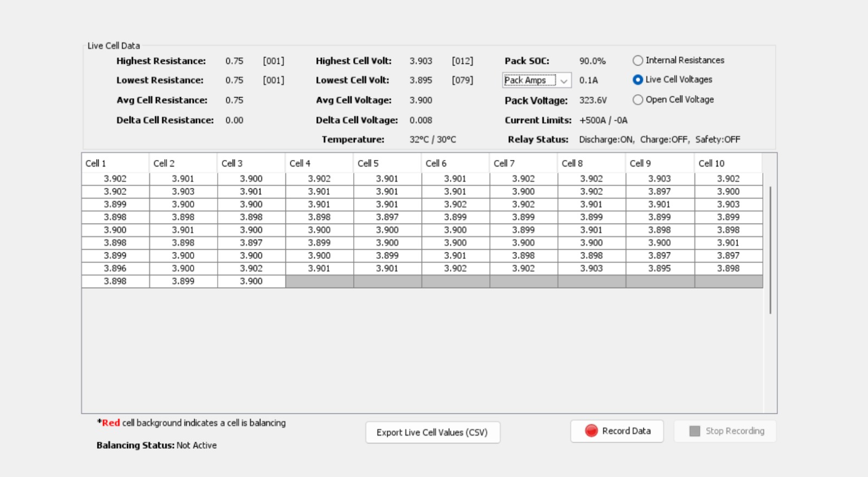This screenshot has height=477, width=868.
Task: Click the Export Live Cell Values (CSV) button
Action: (x=432, y=433)
